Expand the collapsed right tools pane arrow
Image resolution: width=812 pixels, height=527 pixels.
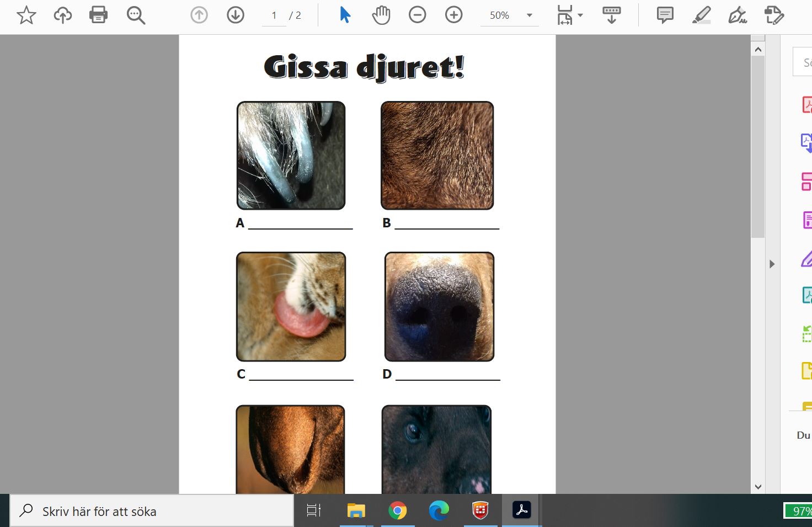coord(771,264)
